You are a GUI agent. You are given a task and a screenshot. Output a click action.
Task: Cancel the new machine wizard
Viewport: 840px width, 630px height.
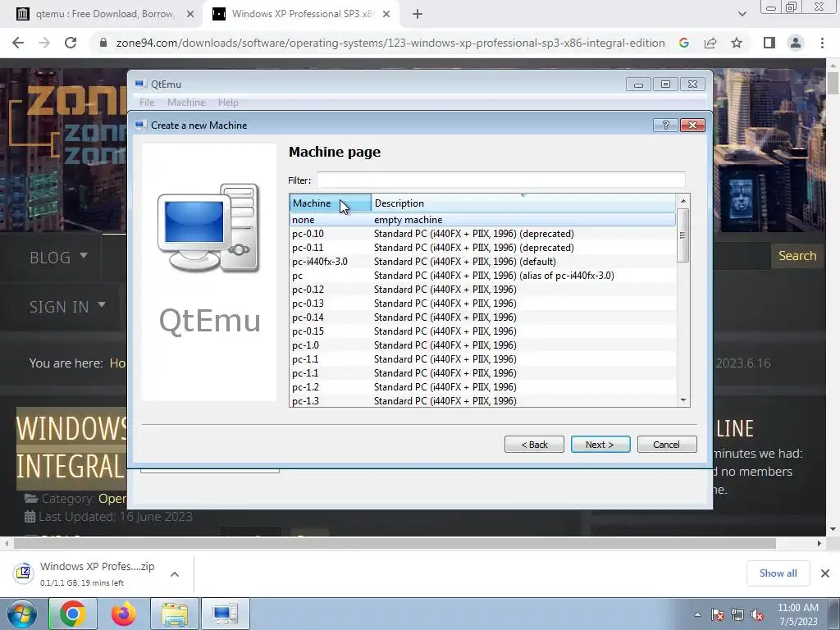coord(667,444)
